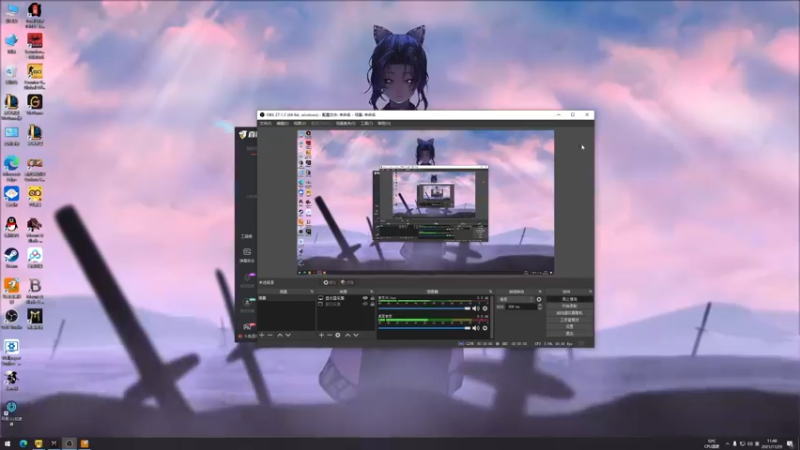The width and height of the screenshot is (800, 450).
Task: Click the transition duration input field
Action: [521, 307]
